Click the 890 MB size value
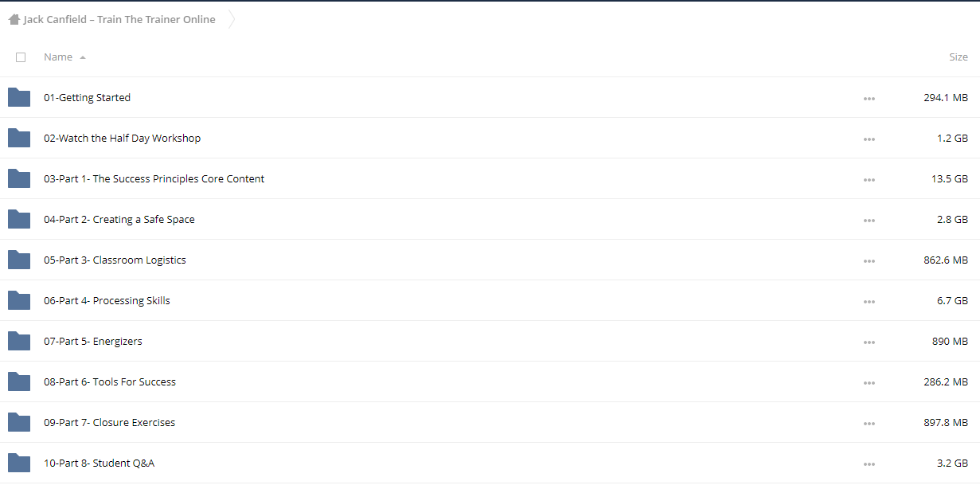This screenshot has width=980, height=485. point(950,342)
